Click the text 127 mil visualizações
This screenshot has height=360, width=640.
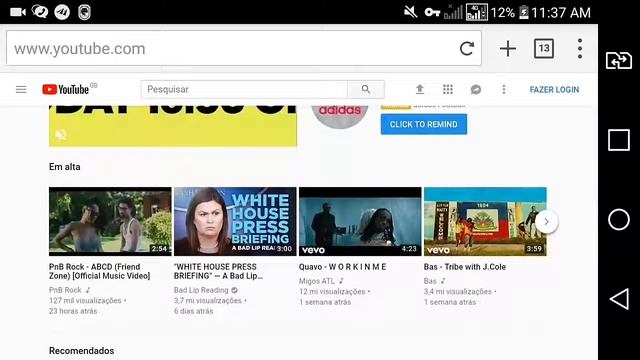(x=85, y=300)
